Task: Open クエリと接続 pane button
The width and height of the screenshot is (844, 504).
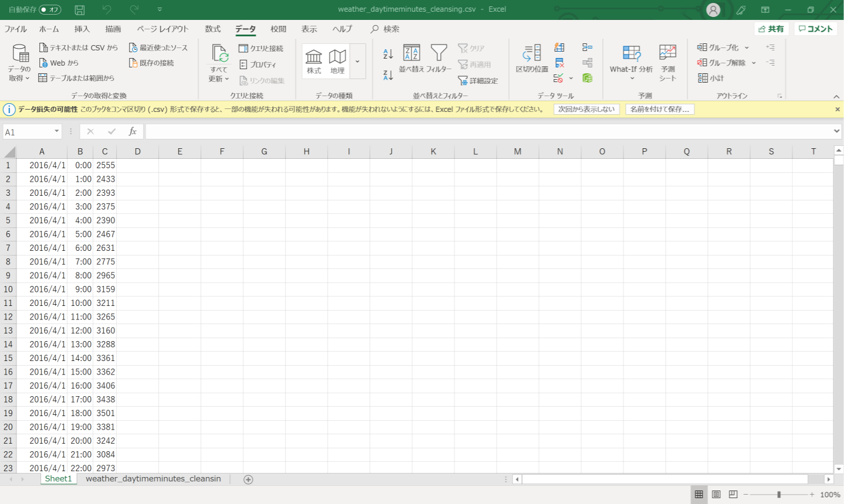Action: click(261, 48)
